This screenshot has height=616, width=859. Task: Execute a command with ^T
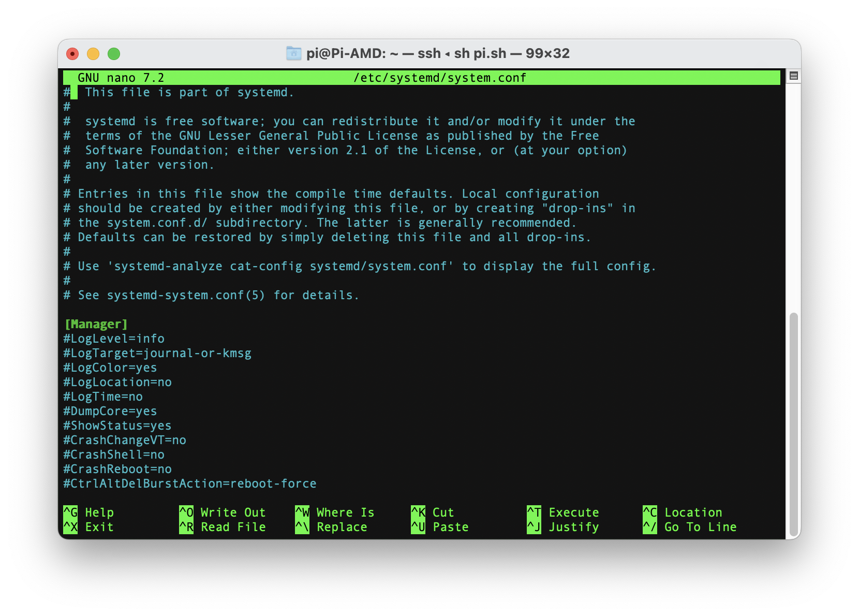tap(564, 512)
